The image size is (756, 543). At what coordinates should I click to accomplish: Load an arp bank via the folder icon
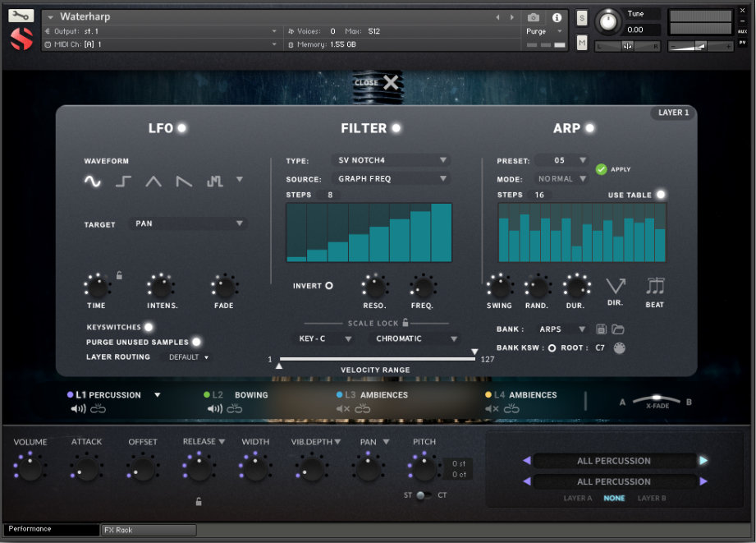[618, 329]
